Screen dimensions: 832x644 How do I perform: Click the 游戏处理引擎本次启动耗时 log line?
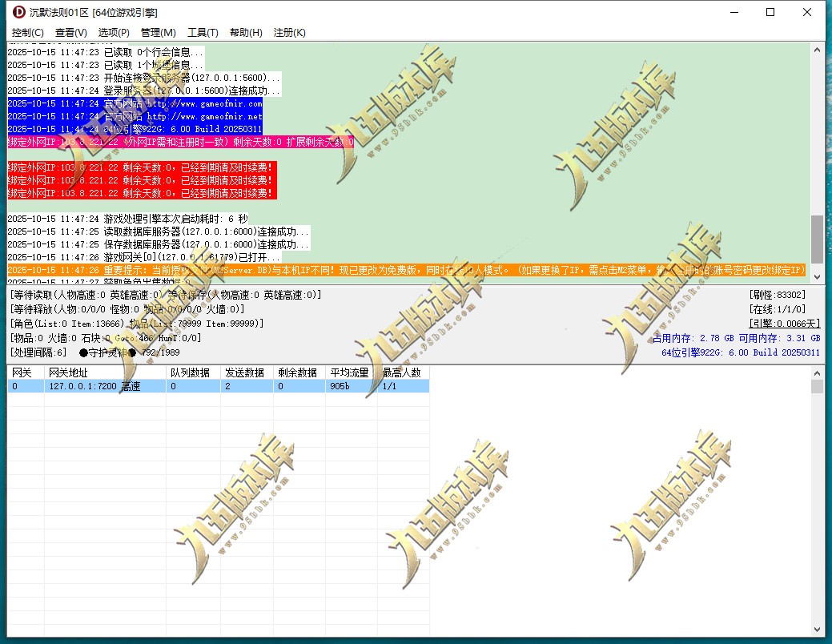click(128, 219)
